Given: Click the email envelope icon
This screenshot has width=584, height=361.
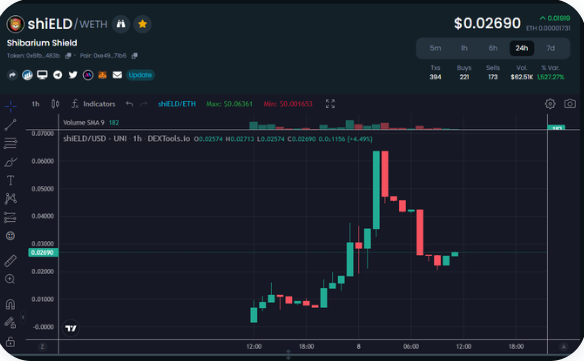Looking at the screenshot, I should tap(117, 75).
